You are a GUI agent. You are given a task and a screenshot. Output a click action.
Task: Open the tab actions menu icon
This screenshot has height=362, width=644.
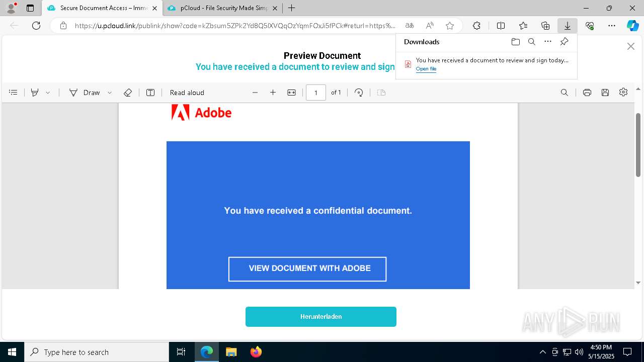click(30, 8)
